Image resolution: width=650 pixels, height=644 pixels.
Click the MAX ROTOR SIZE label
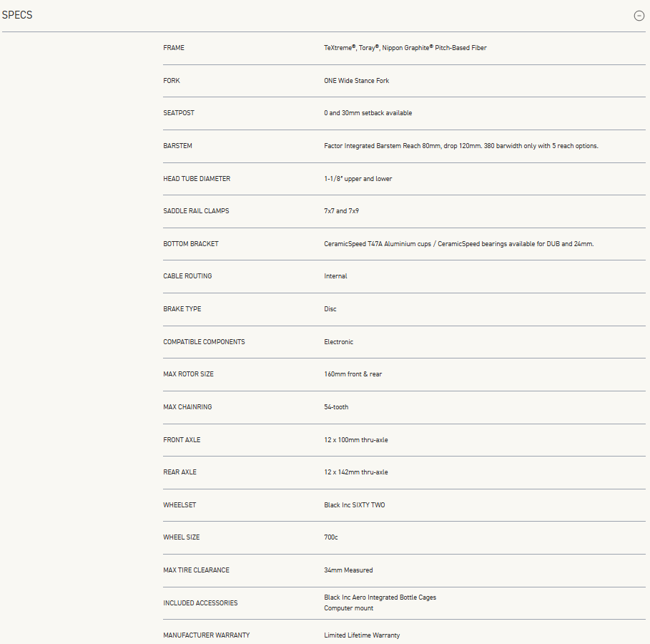click(x=188, y=374)
